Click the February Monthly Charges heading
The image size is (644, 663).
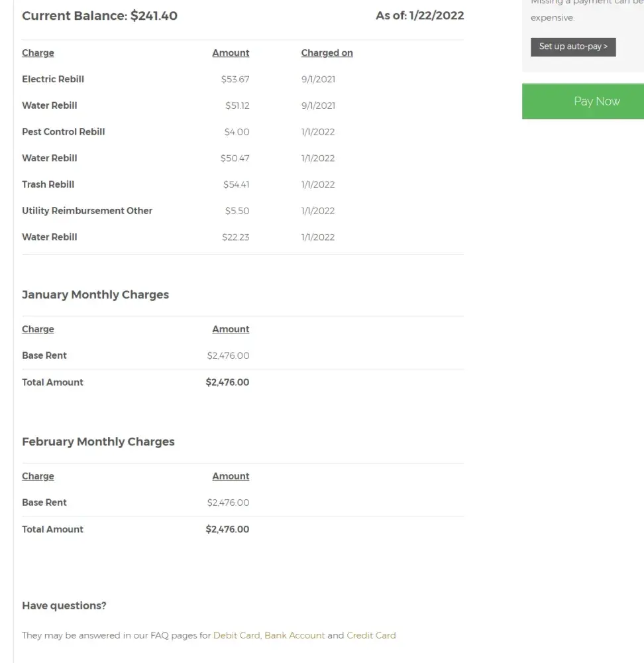[x=98, y=442]
